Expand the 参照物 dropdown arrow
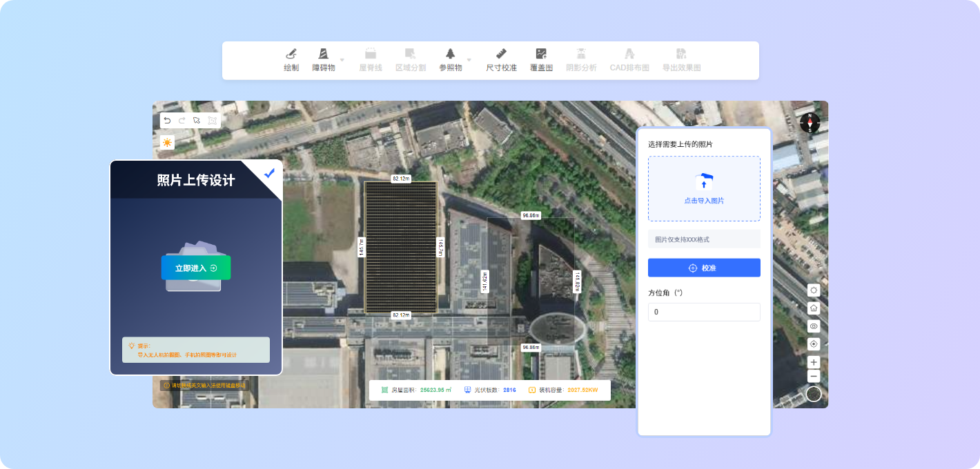 point(469,60)
